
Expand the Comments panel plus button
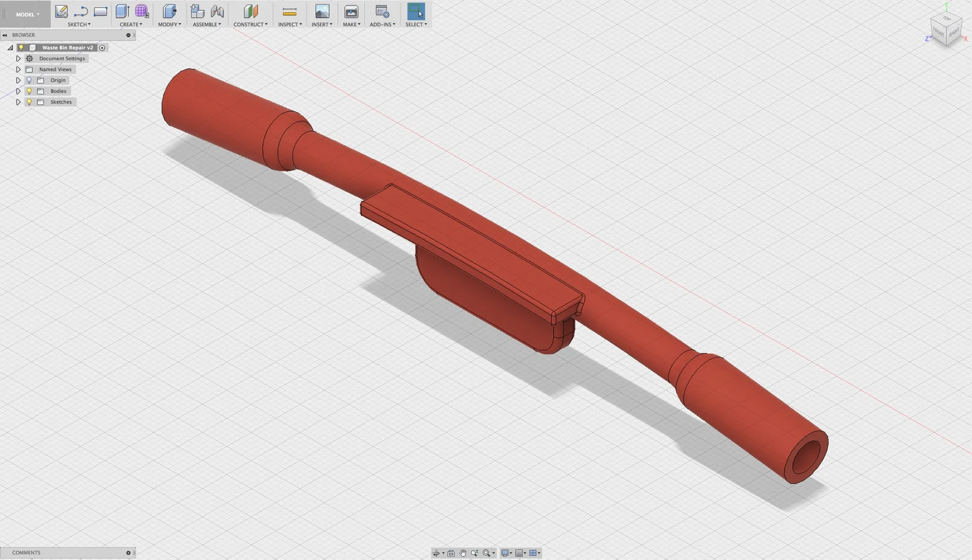(128, 552)
